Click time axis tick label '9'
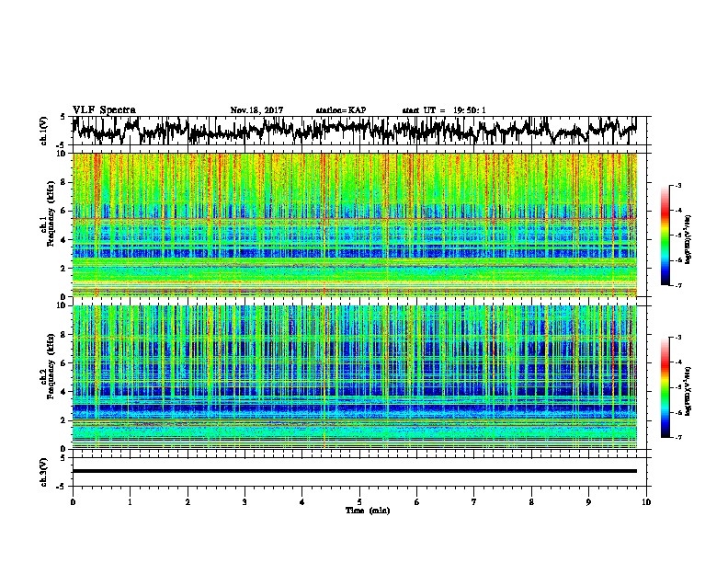This screenshot has width=728, height=563. click(588, 502)
